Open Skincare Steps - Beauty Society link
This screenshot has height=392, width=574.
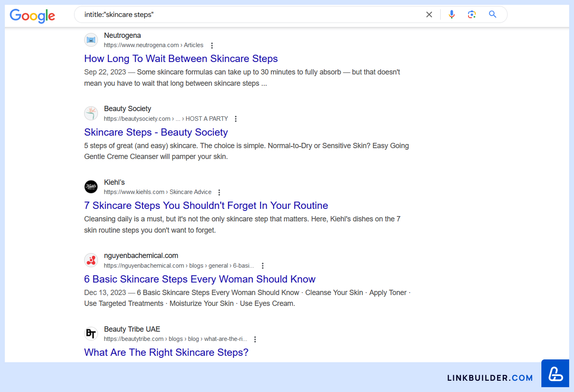(156, 132)
